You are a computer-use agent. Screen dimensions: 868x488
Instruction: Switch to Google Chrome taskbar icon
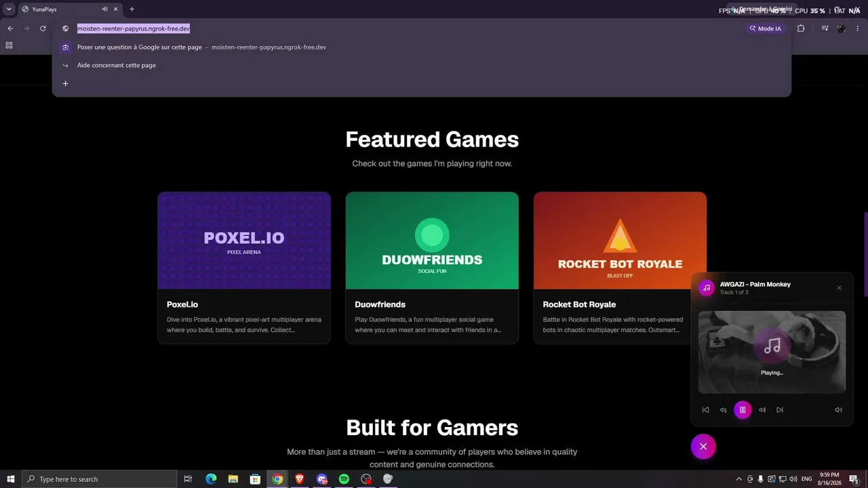click(277, 479)
